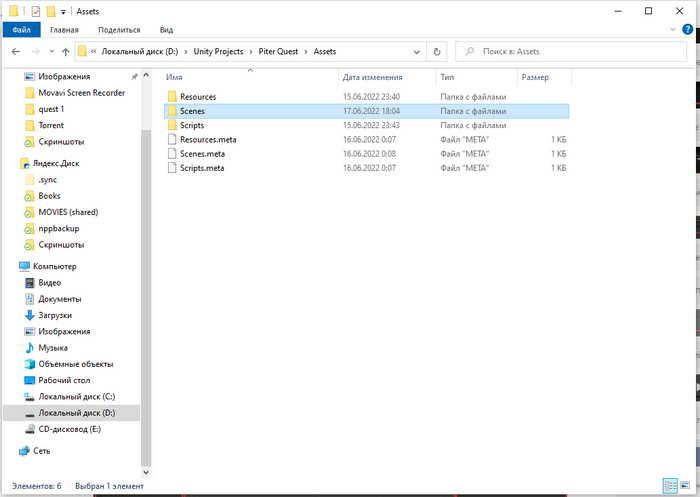Screen dimensions: 700x497
Task: Switch to large icons view in the status bar
Action: coord(685,486)
